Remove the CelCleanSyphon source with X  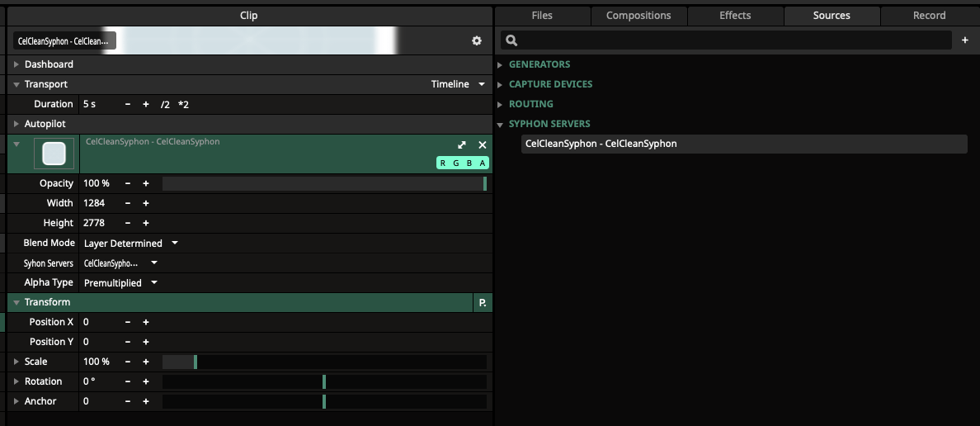tap(483, 144)
